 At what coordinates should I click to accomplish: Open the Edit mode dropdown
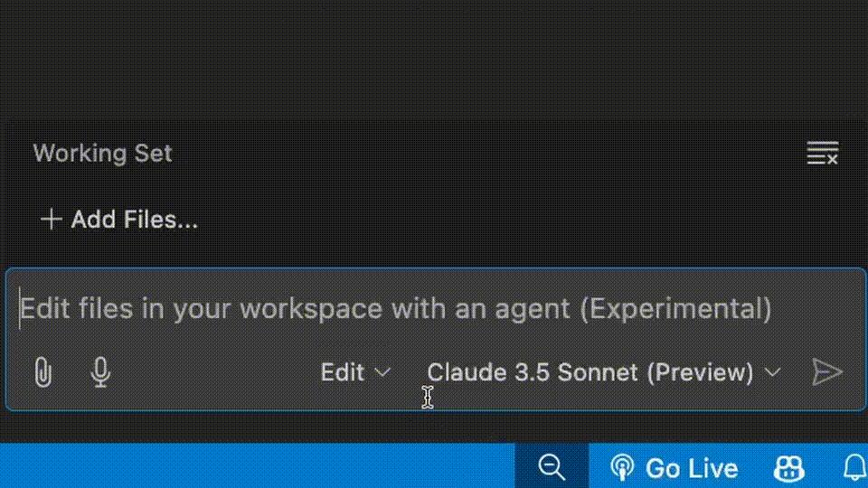pos(343,372)
